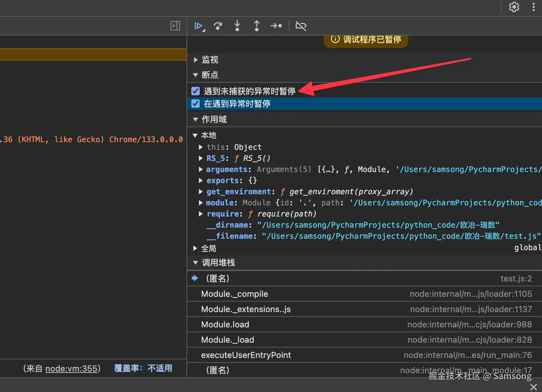Select the __filename variable row
The height and width of the screenshot is (392, 542).
pyautogui.click(x=364, y=236)
